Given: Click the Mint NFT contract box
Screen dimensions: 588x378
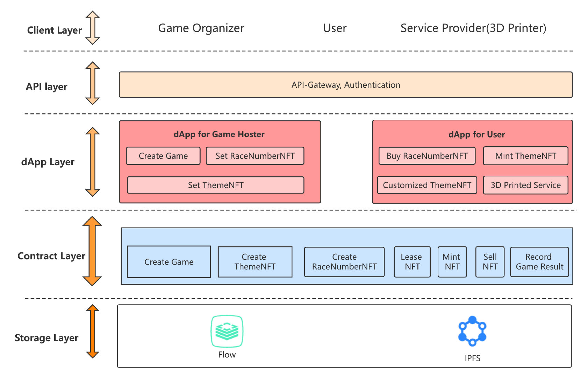Looking at the screenshot, I should (452, 262).
